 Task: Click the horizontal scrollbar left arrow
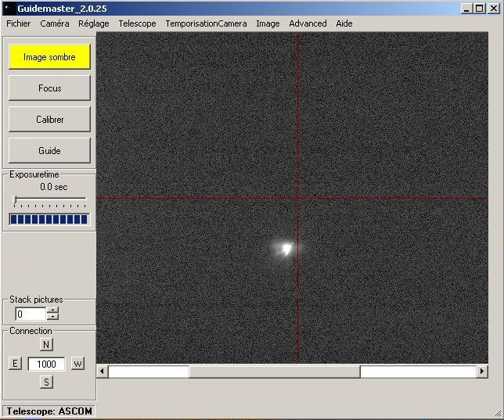[103, 372]
